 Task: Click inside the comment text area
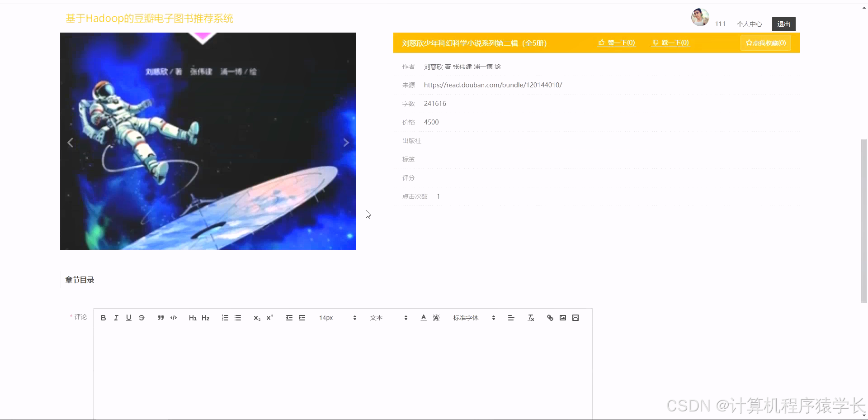(x=343, y=373)
